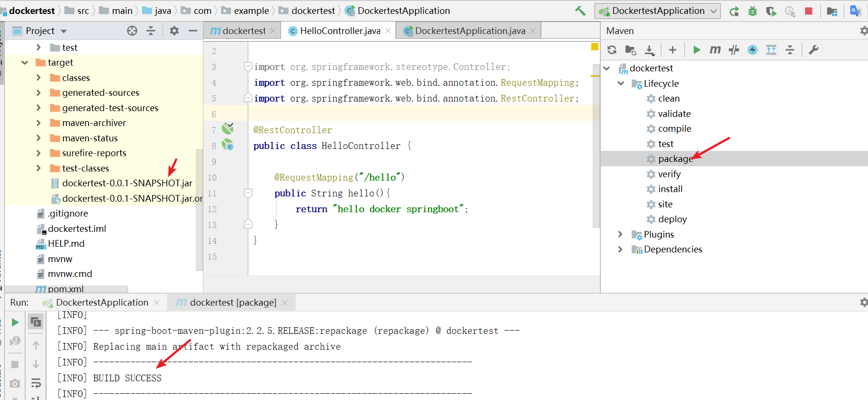Screen dimensions: 868x400
Task: Collapse dockertest Maven project node
Action: 607,68
